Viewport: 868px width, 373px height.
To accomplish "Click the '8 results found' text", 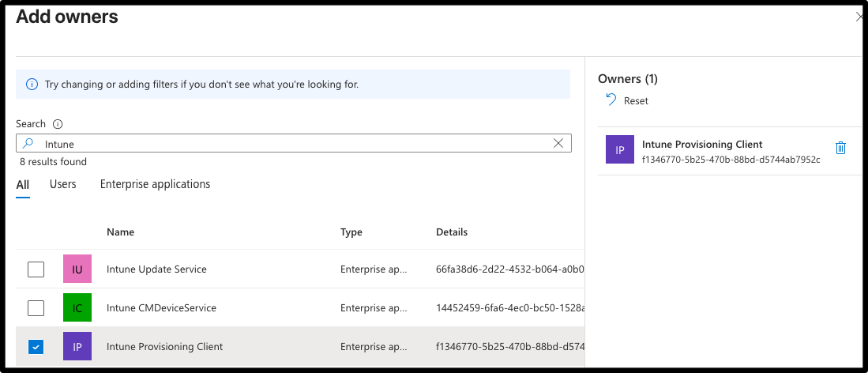I will click(x=54, y=162).
